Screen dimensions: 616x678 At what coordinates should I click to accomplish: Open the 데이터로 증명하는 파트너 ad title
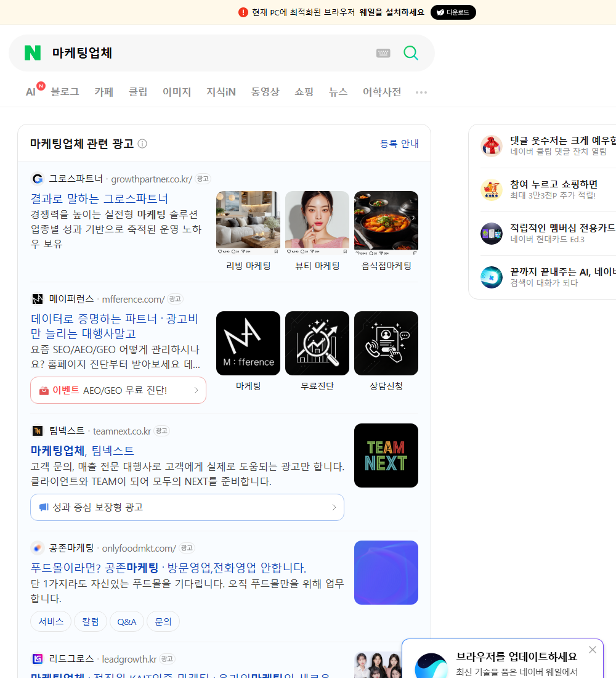pyautogui.click(x=114, y=326)
